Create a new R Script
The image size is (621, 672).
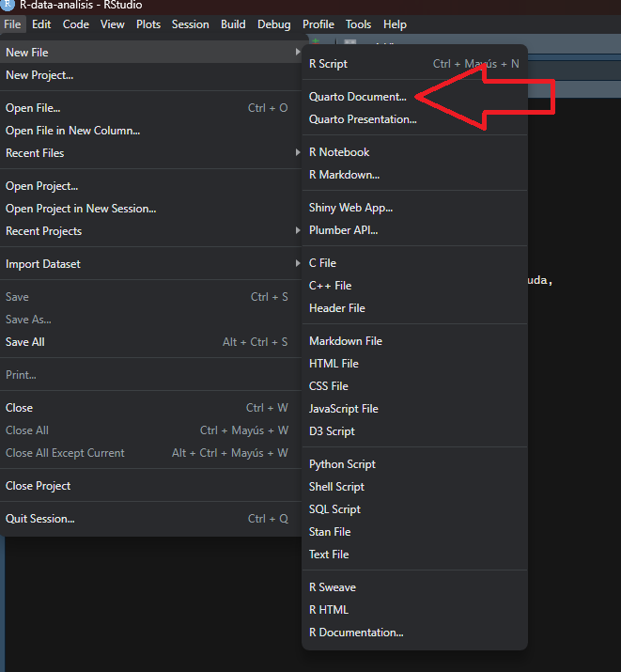coord(328,64)
